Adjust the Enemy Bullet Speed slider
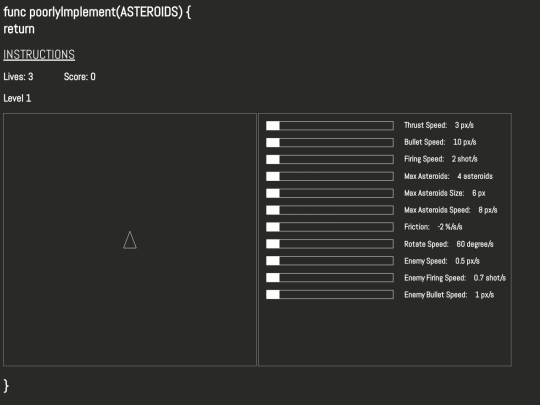 (330, 294)
